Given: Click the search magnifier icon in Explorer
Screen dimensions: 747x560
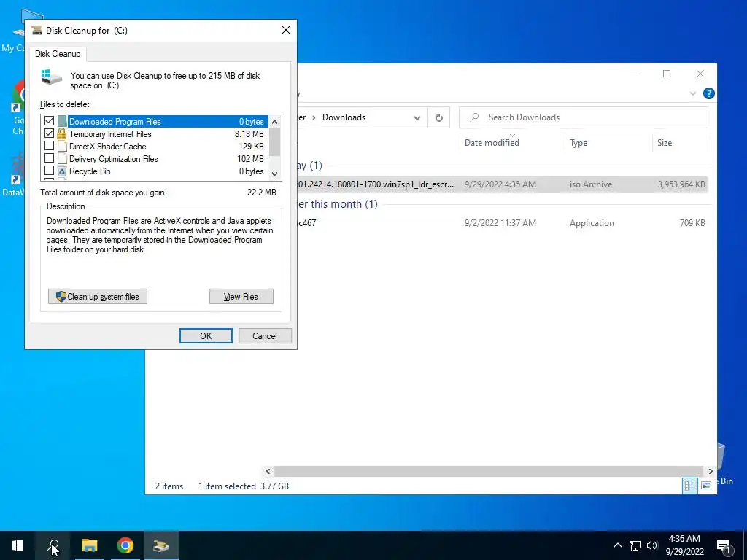Looking at the screenshot, I should click(x=474, y=117).
